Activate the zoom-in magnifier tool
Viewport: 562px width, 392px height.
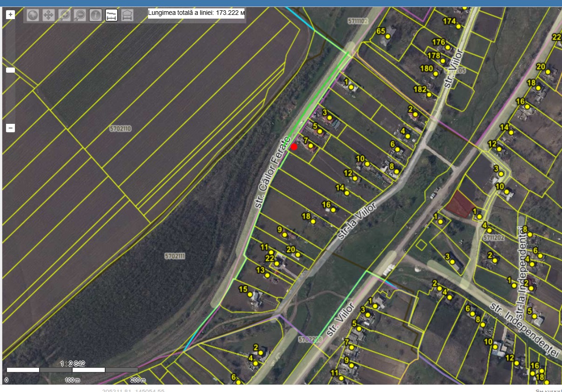64,15
